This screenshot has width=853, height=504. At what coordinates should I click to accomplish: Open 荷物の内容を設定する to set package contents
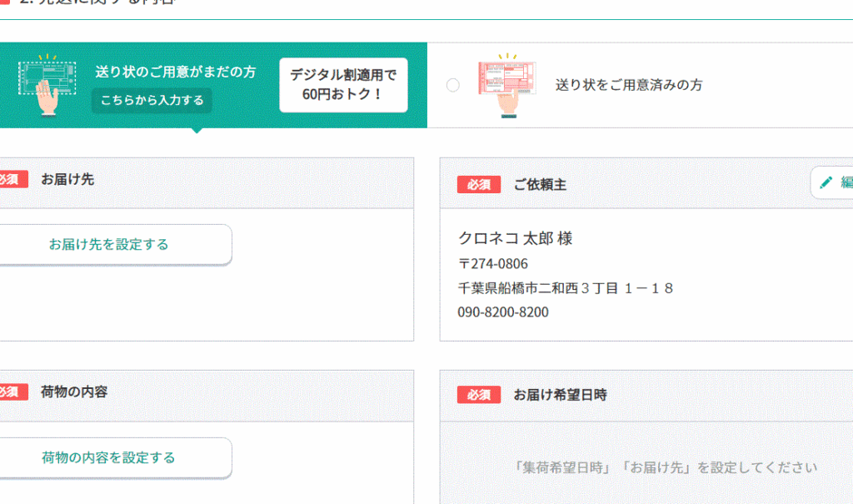(x=109, y=457)
